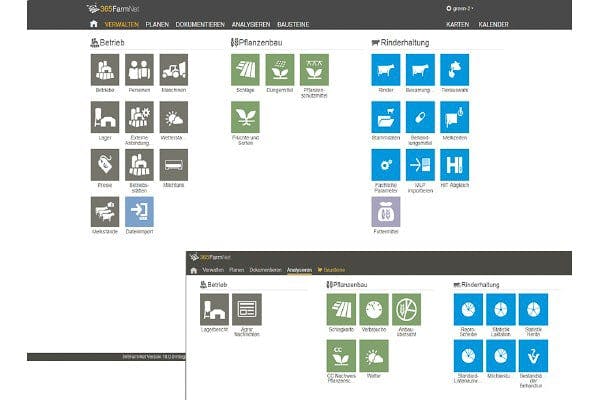The image size is (600, 400).
Task: Select the Früchte und Sorten tile
Action: (x=245, y=117)
